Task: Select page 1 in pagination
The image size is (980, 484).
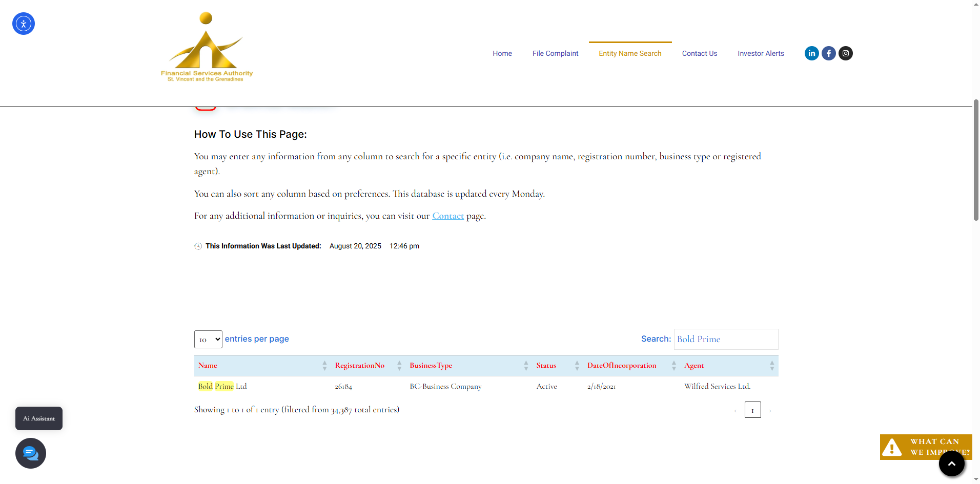Action: click(x=752, y=410)
